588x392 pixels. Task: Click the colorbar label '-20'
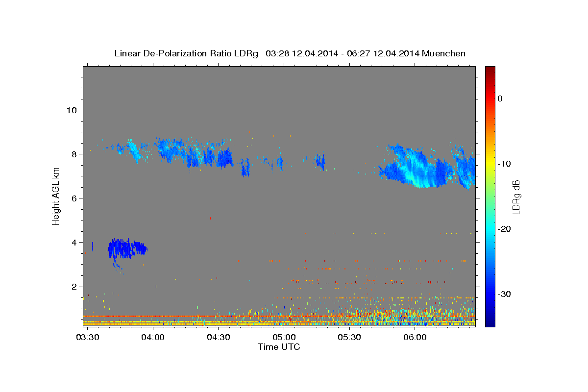[x=504, y=229]
